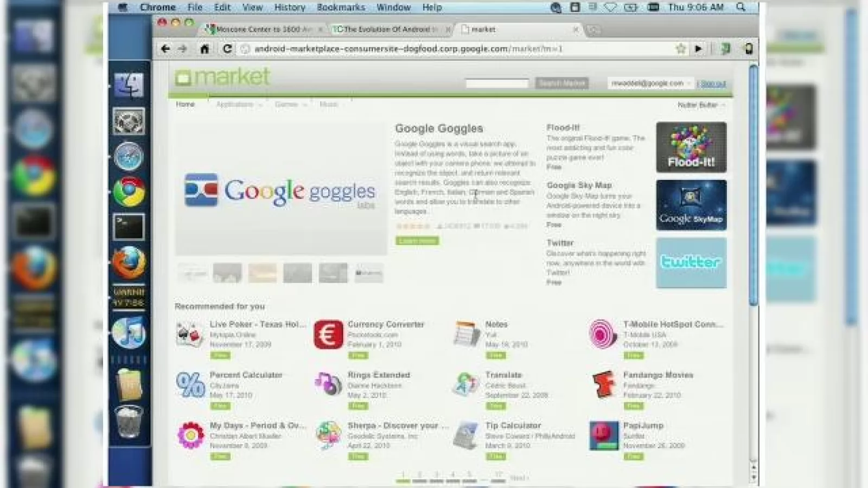The image size is (868, 488).
Task: Open iTunes from the dock
Action: pos(129,332)
